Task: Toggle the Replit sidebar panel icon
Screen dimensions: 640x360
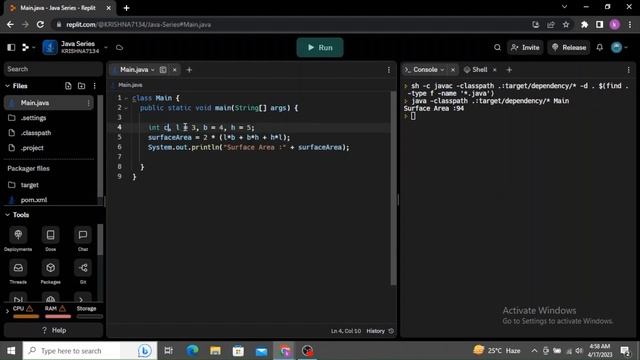Action: (x=11, y=47)
